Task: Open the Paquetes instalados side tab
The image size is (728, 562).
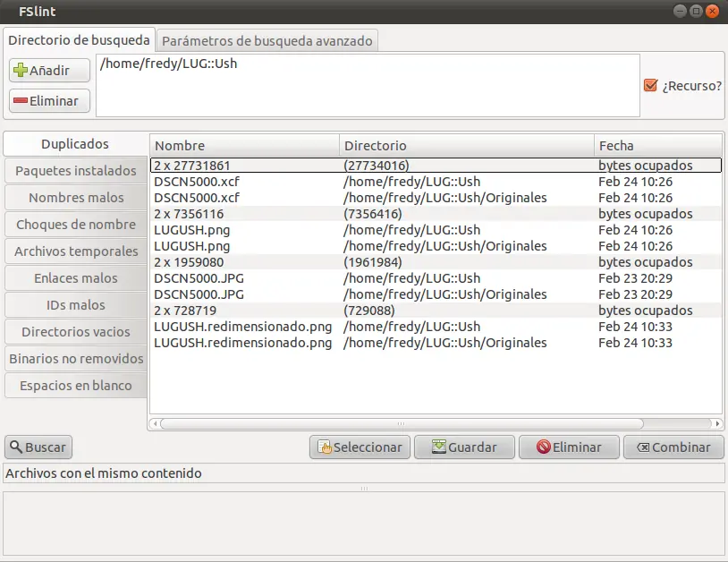Action: click(76, 171)
